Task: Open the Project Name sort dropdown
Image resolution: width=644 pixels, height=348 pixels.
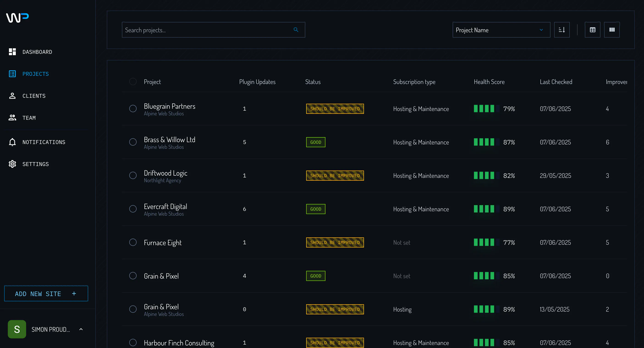Action: point(501,30)
